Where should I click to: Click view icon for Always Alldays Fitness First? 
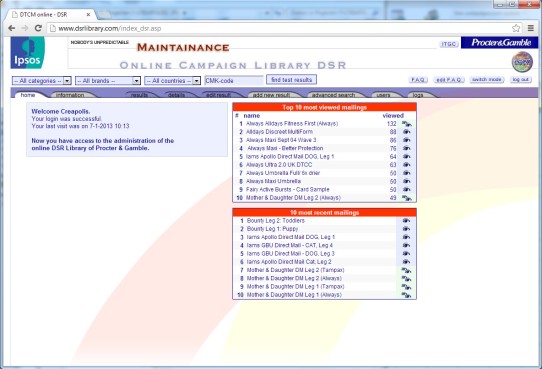(x=406, y=124)
